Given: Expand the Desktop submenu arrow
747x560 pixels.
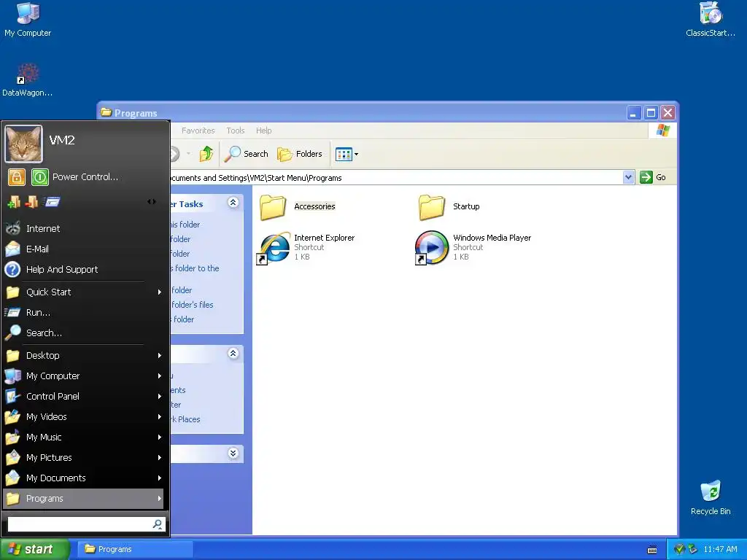Looking at the screenshot, I should tap(160, 355).
